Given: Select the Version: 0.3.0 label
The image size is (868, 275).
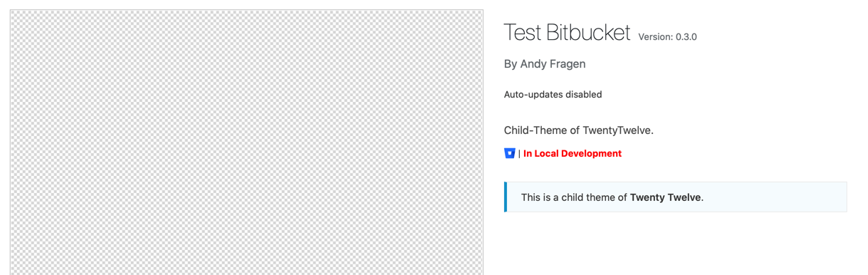Looking at the screenshot, I should pyautogui.click(x=668, y=36).
